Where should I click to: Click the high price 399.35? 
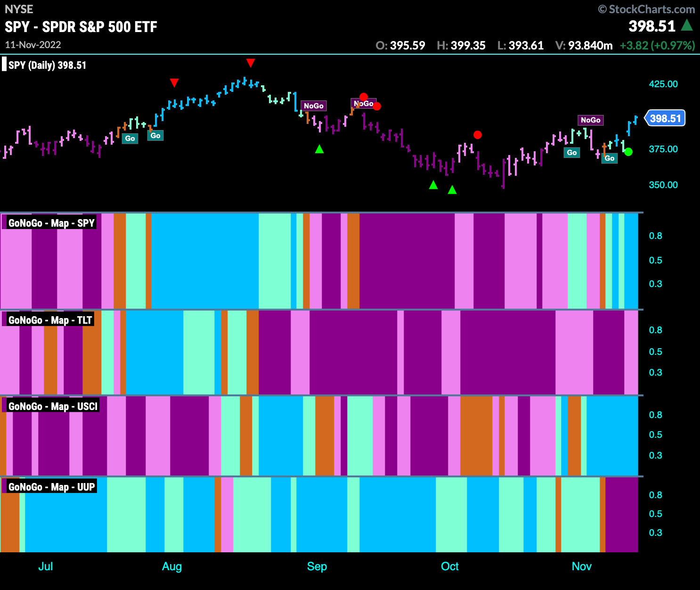[468, 45]
